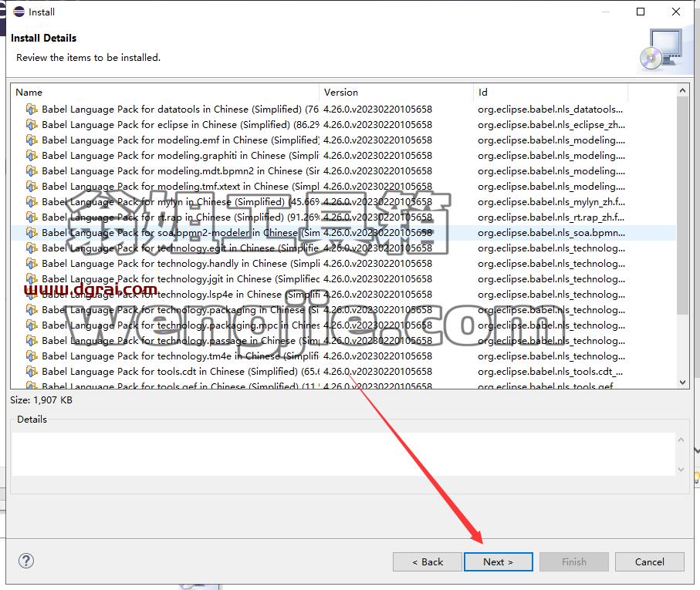The height and width of the screenshot is (590, 700).
Task: Click 'Babel Language Pack for datatools in Chinese' row text
Action: tap(181, 110)
